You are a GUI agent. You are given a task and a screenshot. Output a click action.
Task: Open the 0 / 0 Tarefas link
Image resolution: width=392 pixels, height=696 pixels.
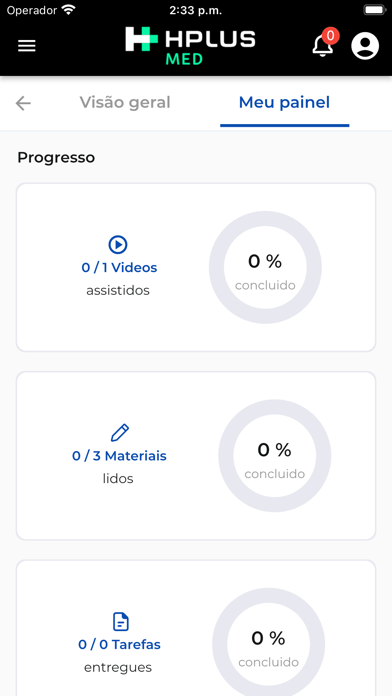(x=119, y=644)
